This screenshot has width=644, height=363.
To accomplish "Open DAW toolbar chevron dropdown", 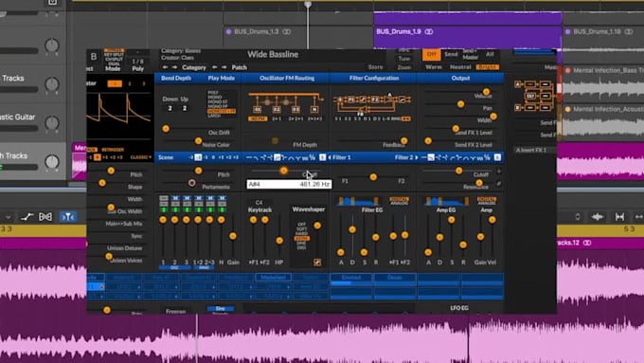I will click(x=9, y=217).
